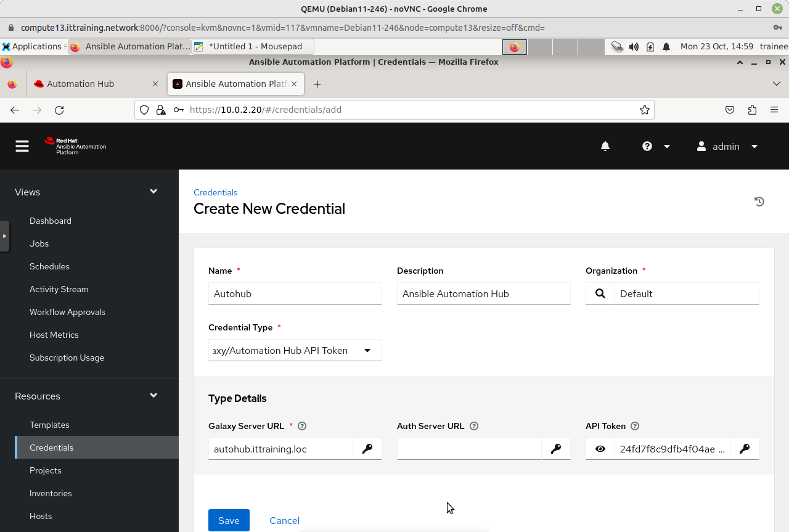Go to Dashboard in sidebar
This screenshot has width=789, height=532.
tap(51, 221)
